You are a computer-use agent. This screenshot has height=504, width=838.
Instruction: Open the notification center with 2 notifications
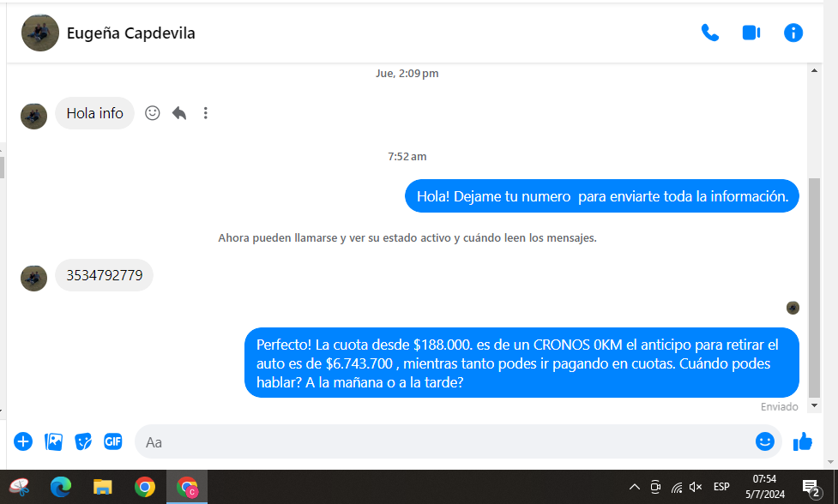[x=811, y=487]
